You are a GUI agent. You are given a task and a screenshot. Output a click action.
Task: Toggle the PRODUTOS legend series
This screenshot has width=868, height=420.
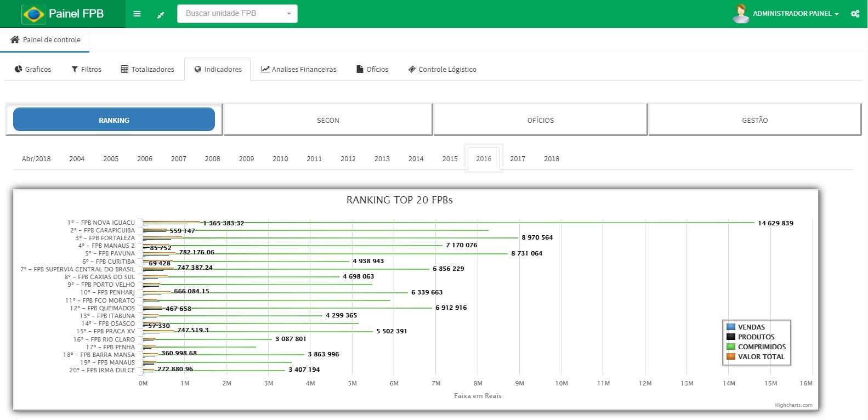coord(751,337)
